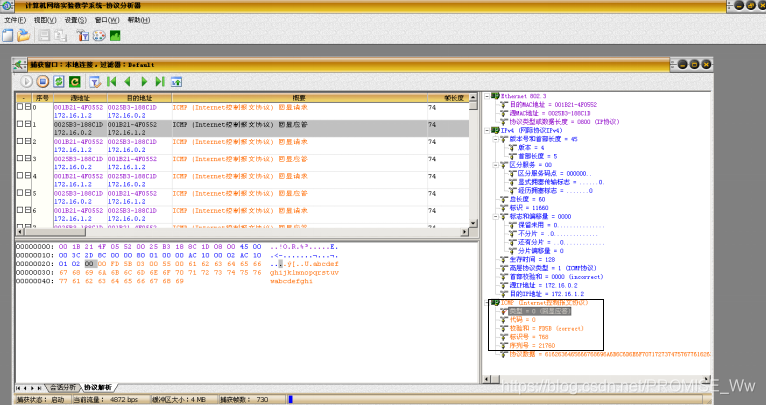
Task: Click the orange Stop capture button
Action: (x=43, y=82)
